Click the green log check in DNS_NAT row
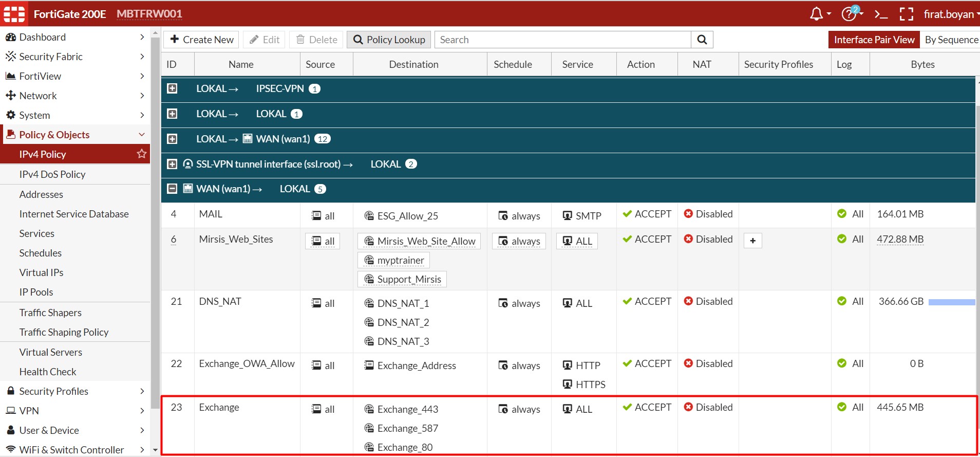 (x=842, y=301)
